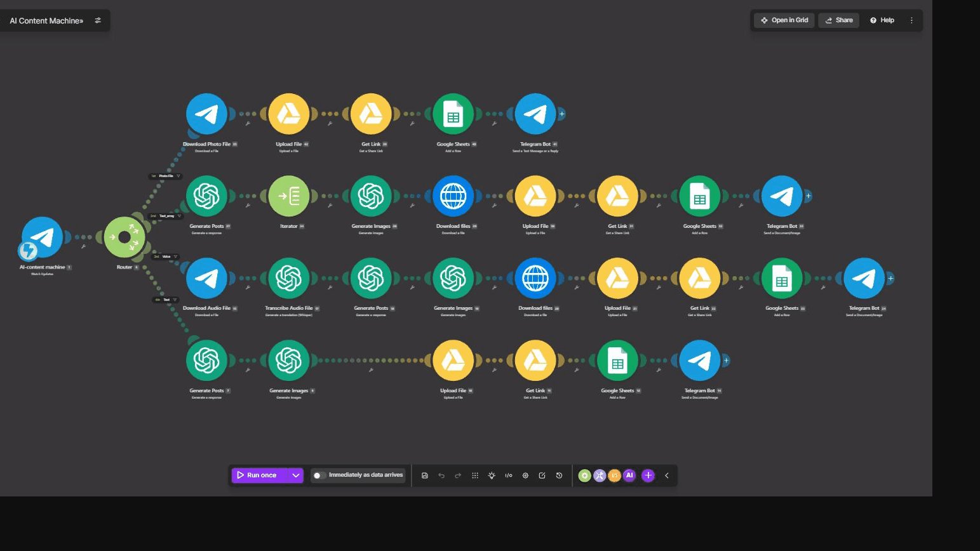Open Generate Images module in Text branch
980x551 pixels.
(289, 361)
